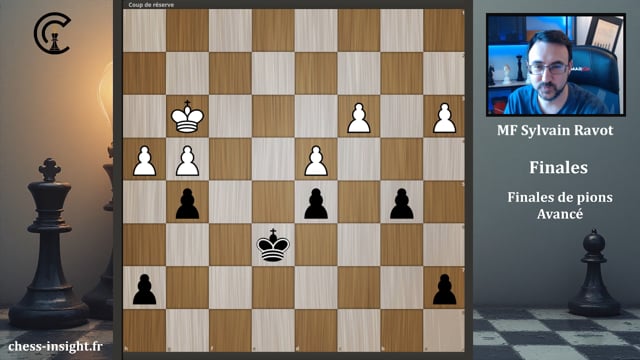This screenshot has width=640, height=360.
Task: Click the 'Coup de réserve' board title
Action: (151, 5)
